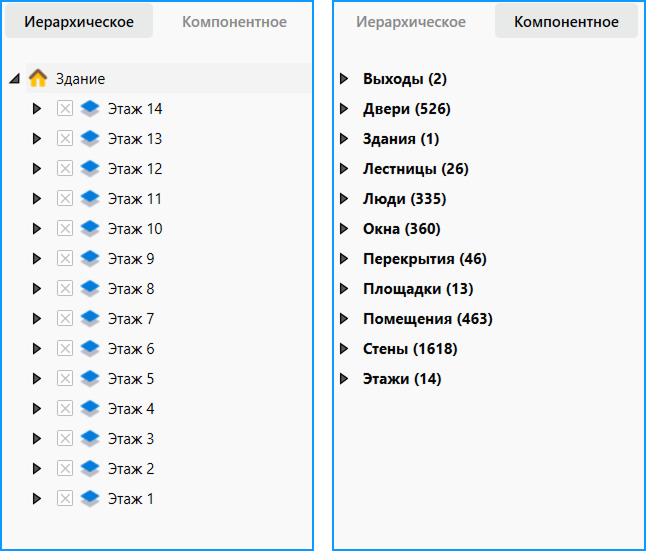
Task: Switch to Иерархическое tab in right panel
Action: (411, 22)
